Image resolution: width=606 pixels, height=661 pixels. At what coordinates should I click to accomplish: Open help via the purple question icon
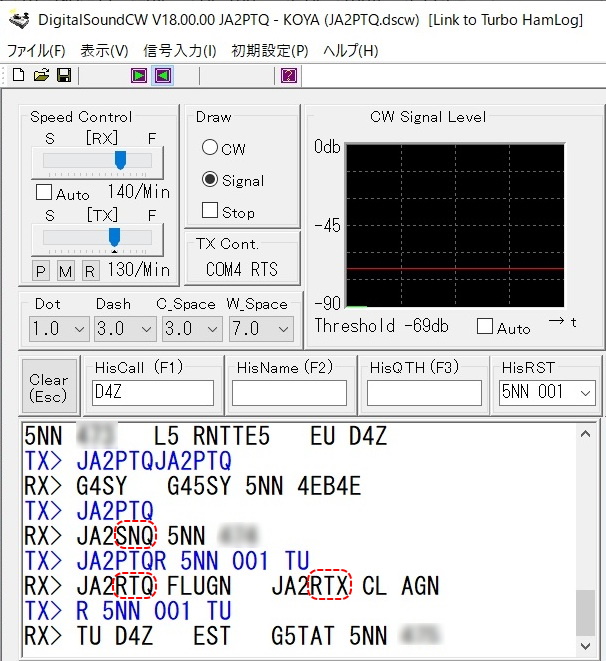[x=289, y=76]
